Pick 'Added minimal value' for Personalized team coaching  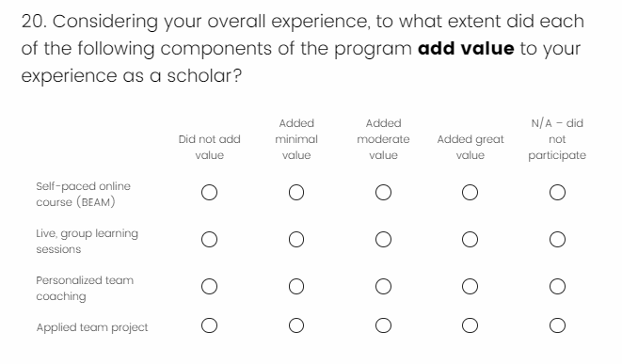[296, 286]
